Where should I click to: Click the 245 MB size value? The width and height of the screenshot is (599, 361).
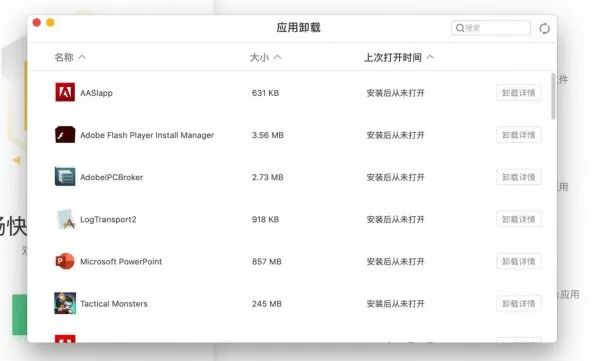click(267, 304)
